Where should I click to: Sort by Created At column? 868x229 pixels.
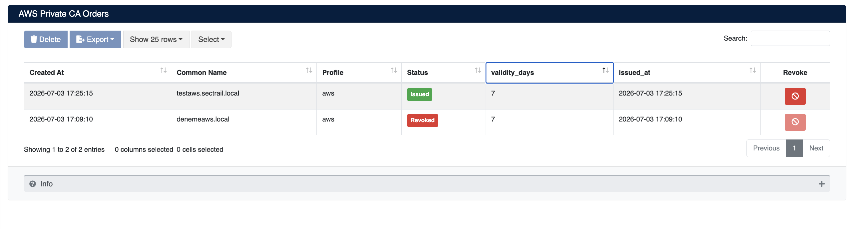tap(97, 73)
